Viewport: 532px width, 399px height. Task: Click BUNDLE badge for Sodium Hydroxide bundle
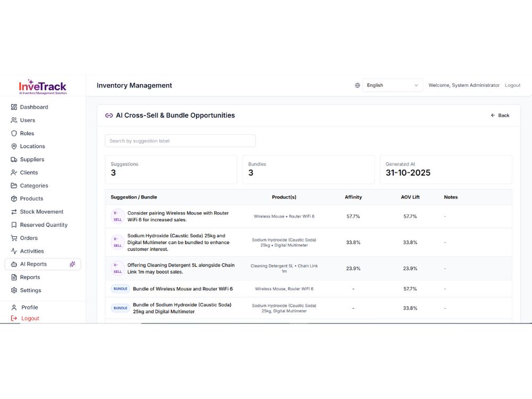pyautogui.click(x=120, y=308)
